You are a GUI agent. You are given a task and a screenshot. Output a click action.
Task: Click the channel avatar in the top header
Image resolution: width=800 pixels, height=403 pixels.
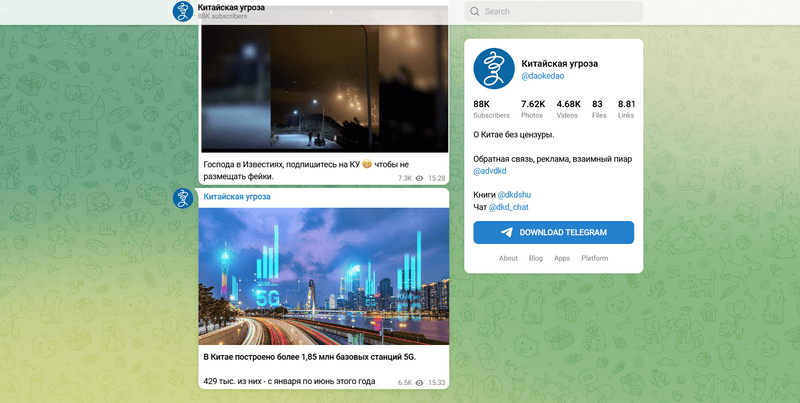pos(183,11)
